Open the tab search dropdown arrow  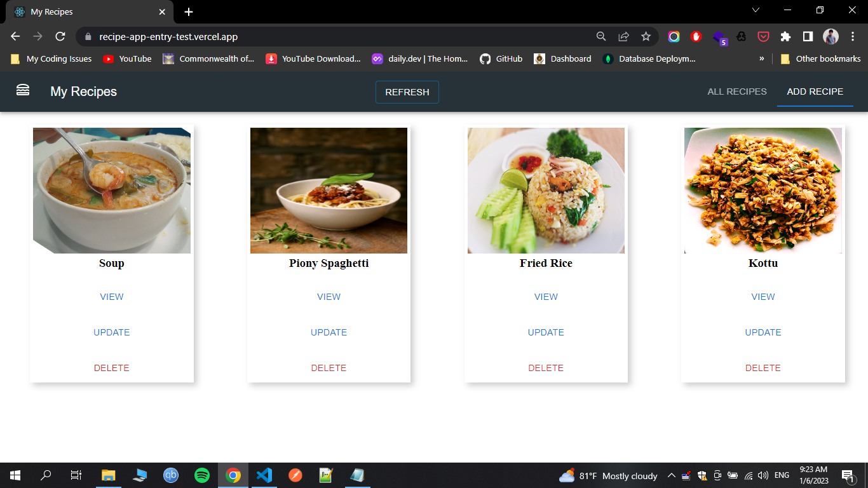[x=755, y=10]
